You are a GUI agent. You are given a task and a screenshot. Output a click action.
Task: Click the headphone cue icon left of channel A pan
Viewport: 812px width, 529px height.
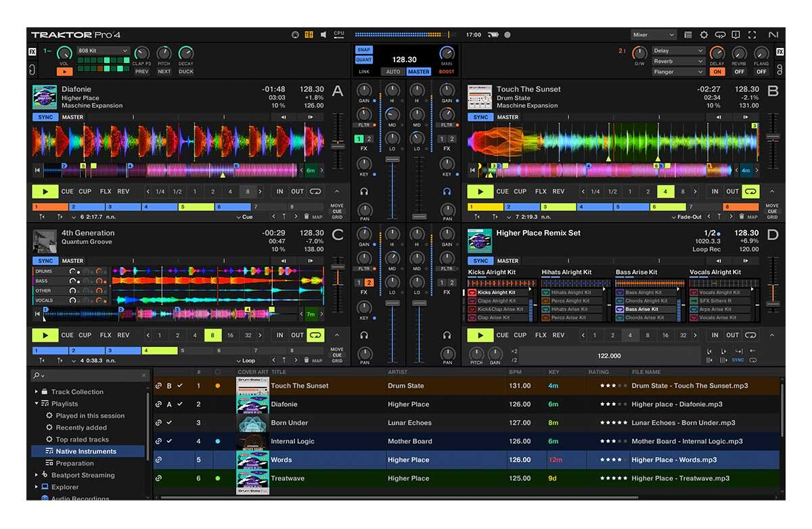click(364, 191)
